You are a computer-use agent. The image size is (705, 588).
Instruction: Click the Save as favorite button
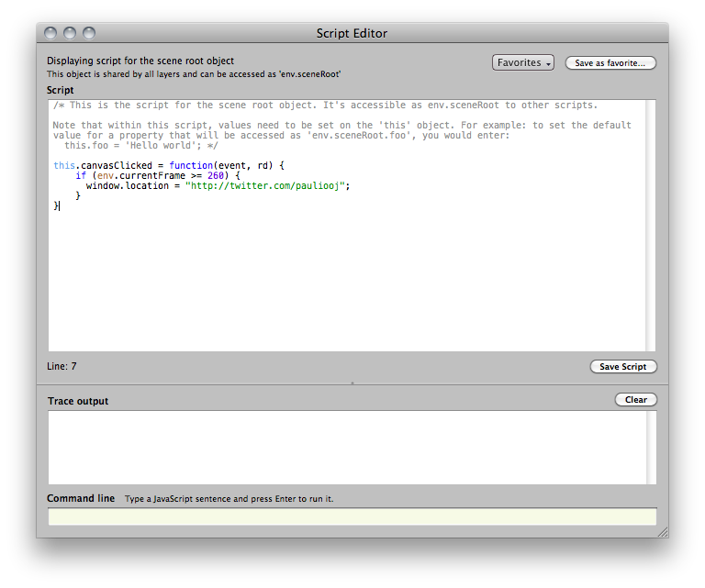[610, 63]
